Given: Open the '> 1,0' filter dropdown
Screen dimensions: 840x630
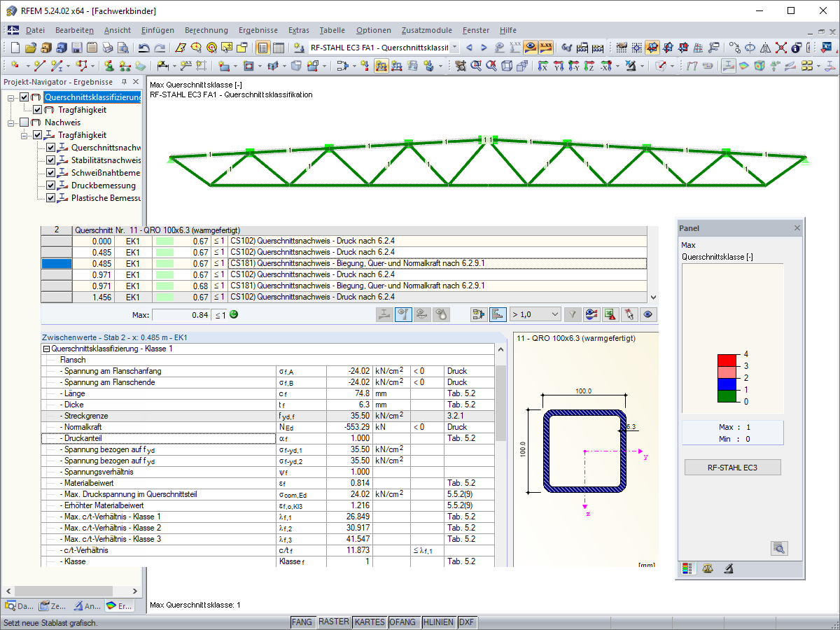Looking at the screenshot, I should [x=535, y=314].
